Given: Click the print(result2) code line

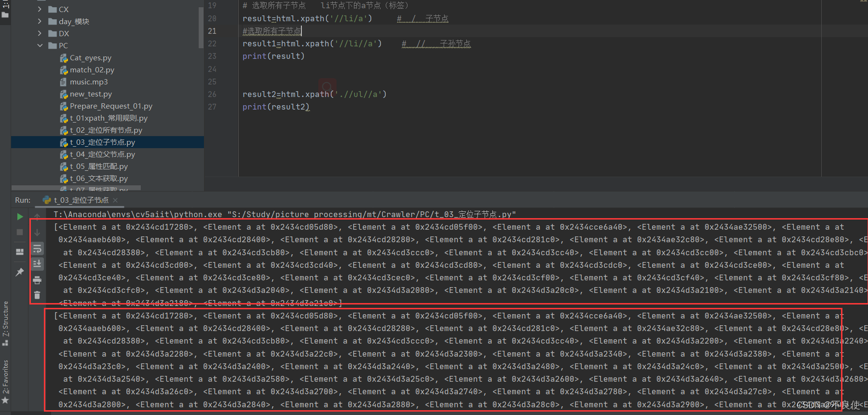Looking at the screenshot, I should 276,107.
